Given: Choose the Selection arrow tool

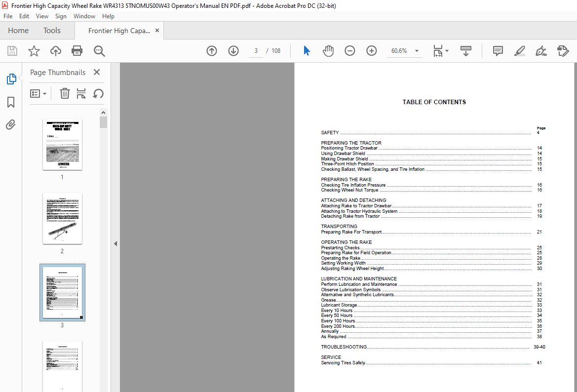Looking at the screenshot, I should click(x=307, y=51).
